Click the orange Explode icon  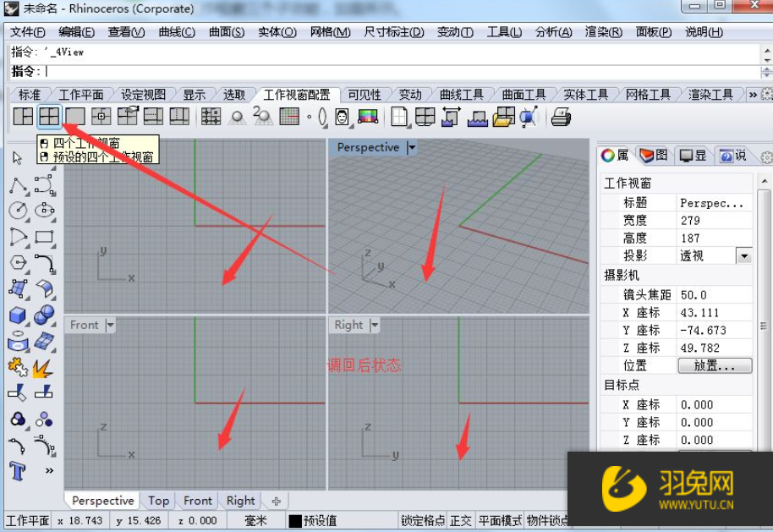(43, 368)
